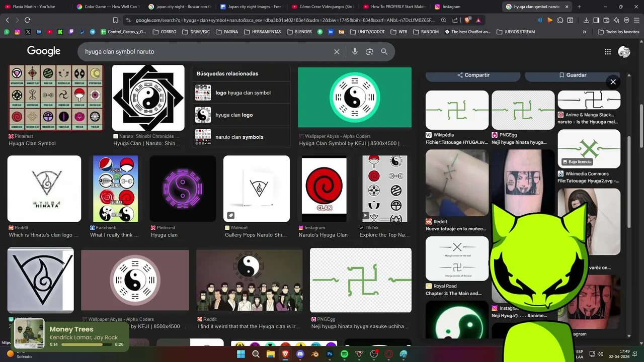
Task: Open a new browser tab
Action: 579,7
